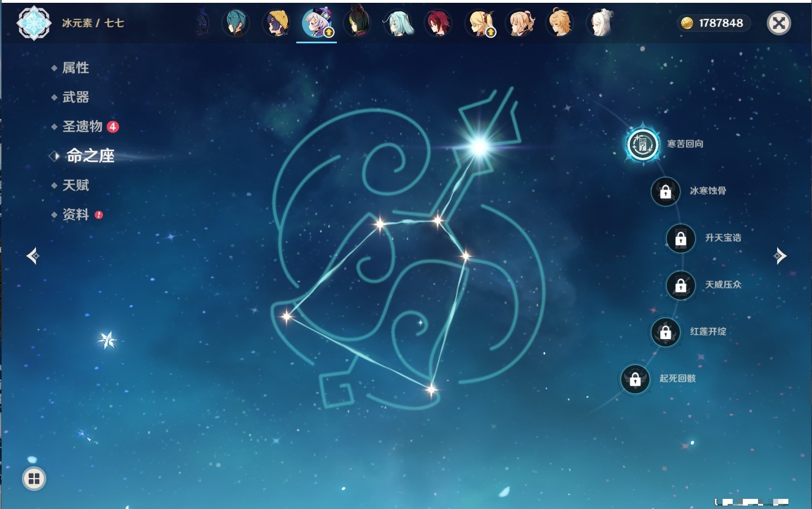This screenshot has height=509, width=812.
Task: Open the 天赋 talents menu
Action: click(x=75, y=185)
